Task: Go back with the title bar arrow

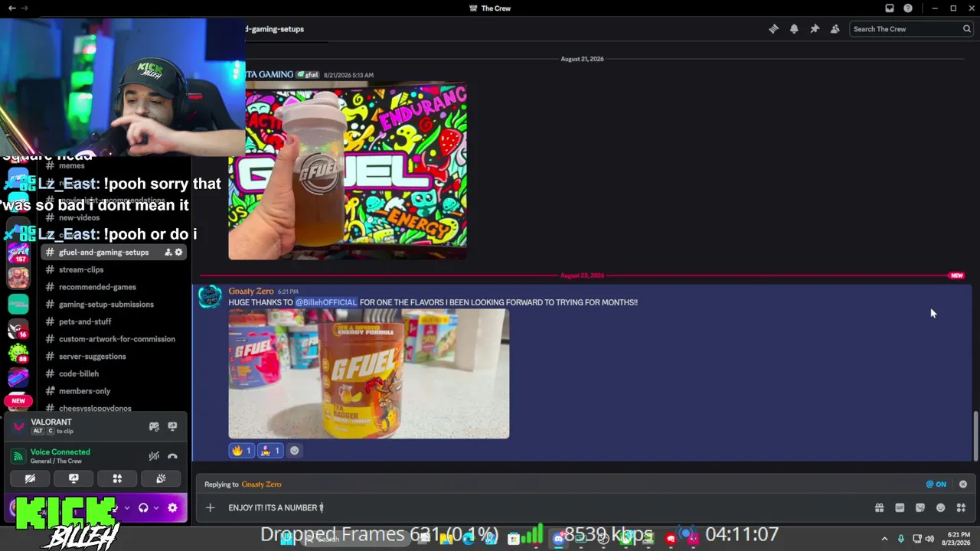Action: (x=11, y=8)
